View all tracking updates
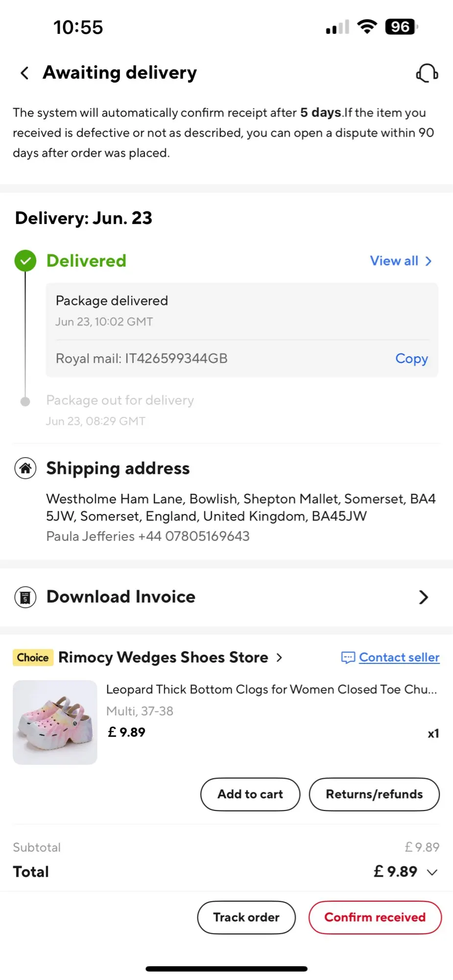 [401, 261]
